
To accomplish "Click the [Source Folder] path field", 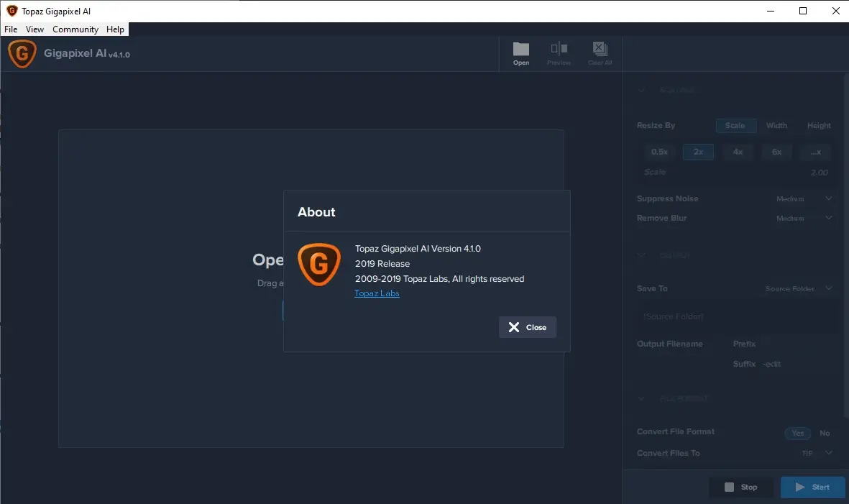I will (736, 316).
